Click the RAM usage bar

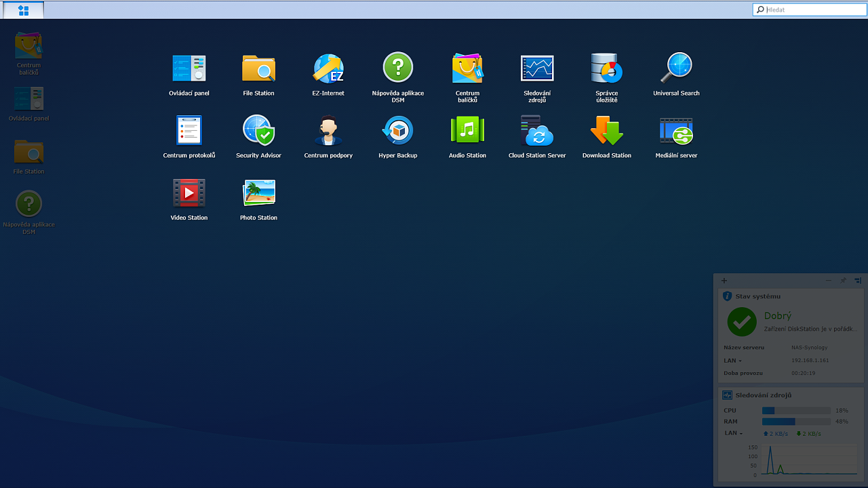[796, 422]
